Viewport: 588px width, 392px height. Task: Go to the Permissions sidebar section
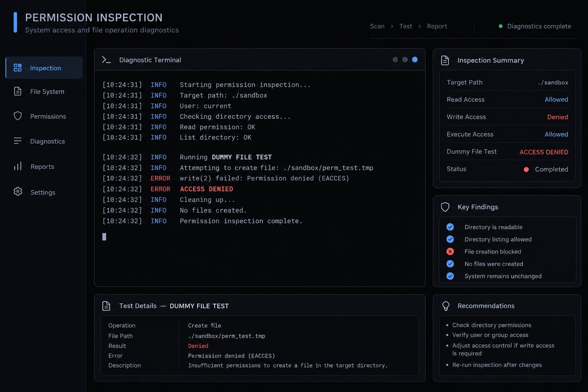coord(44,116)
